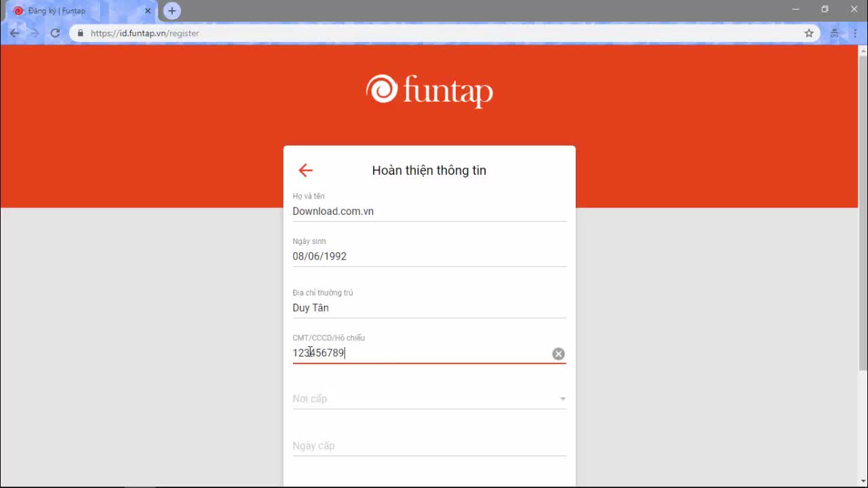Close the Đăng ký | Funtap tab

(x=148, y=11)
